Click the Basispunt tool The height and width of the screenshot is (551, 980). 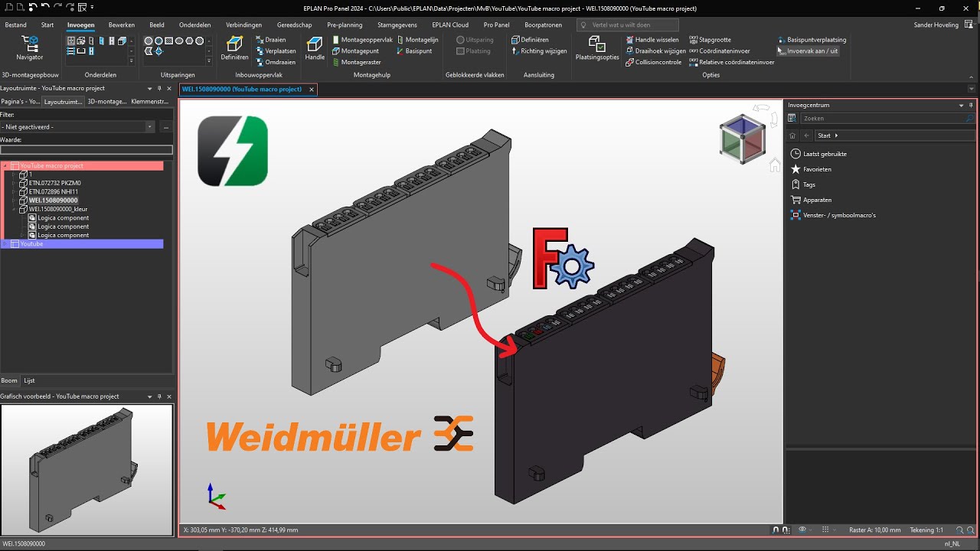(x=414, y=51)
